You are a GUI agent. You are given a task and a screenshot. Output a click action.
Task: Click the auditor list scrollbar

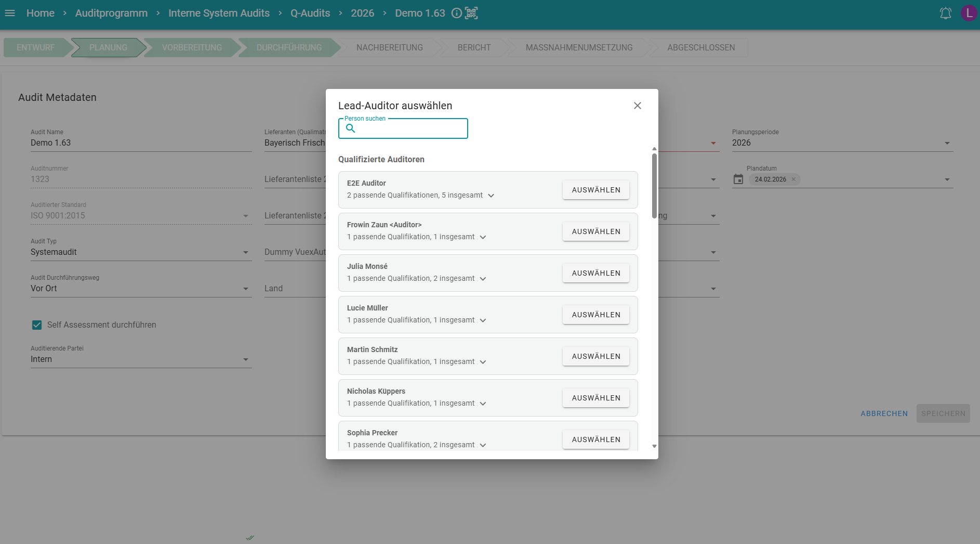click(654, 186)
